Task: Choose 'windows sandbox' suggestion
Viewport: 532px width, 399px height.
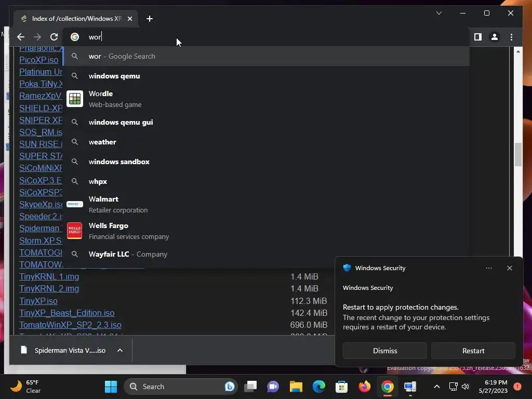Action: 267,162
